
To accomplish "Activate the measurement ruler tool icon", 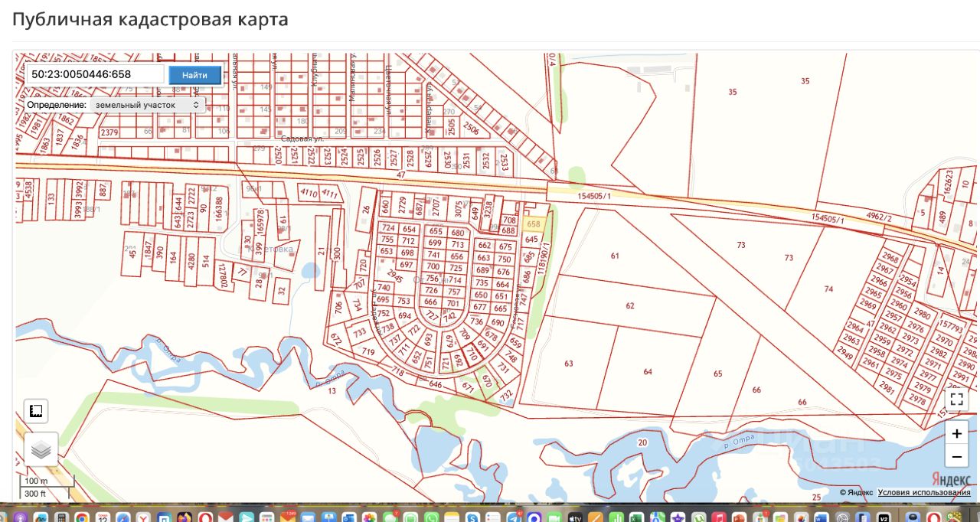I will [x=36, y=411].
